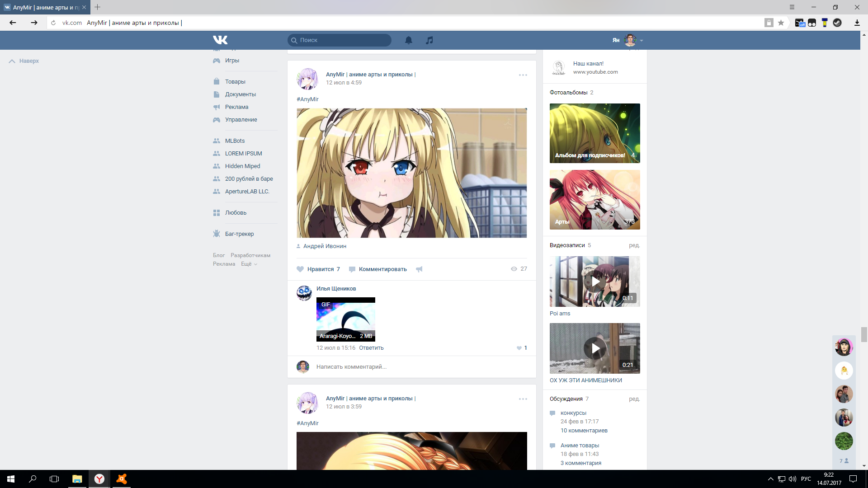
Task: Click the #AnyMir hashtag on the 4:59 post
Action: (x=307, y=99)
